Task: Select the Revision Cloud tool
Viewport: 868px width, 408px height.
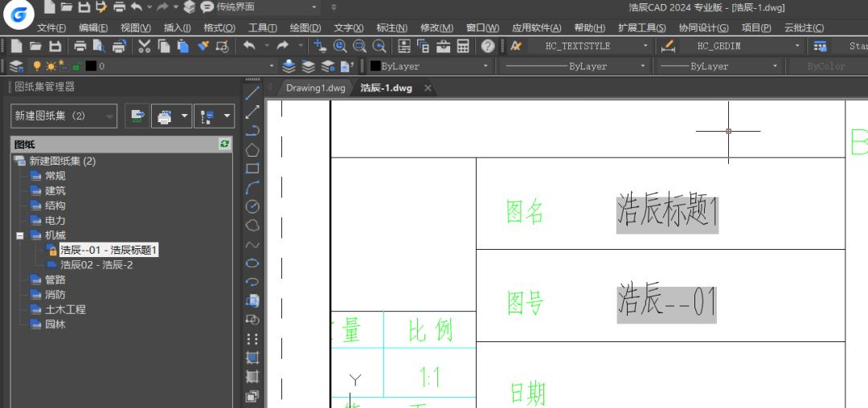Action: pos(252,225)
